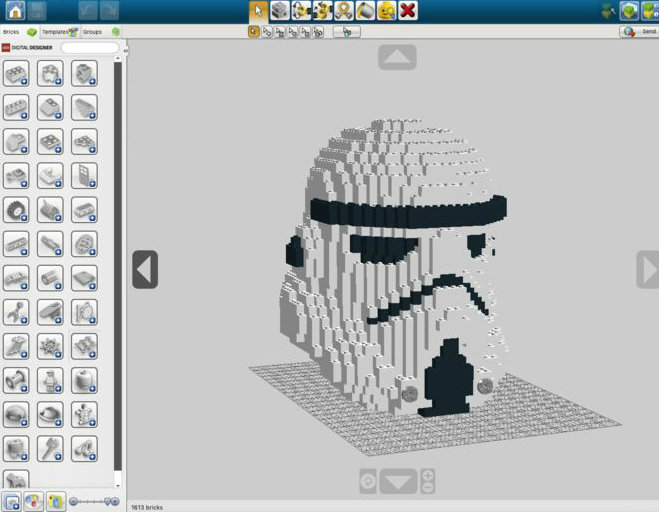Go to the Home screen icon

pos(16,11)
